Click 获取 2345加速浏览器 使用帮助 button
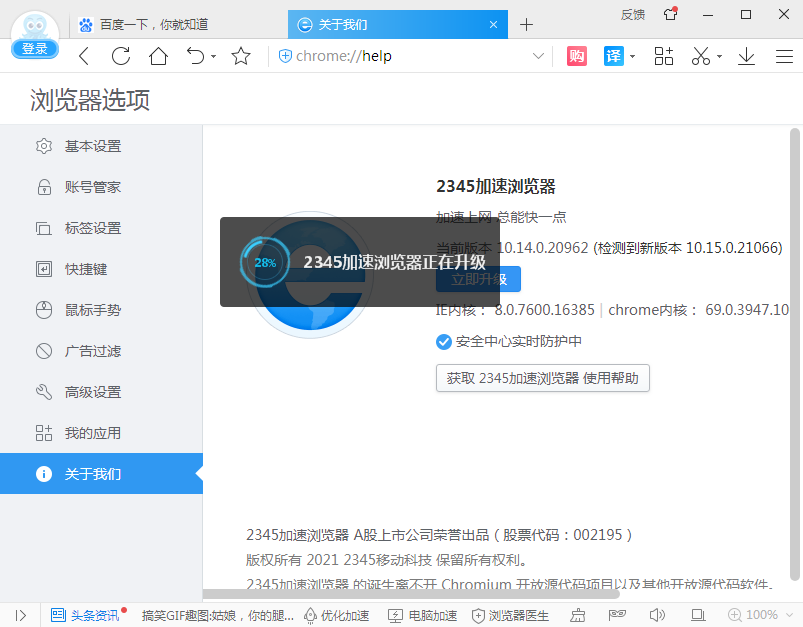Image resolution: width=803 pixels, height=627 pixels. (x=543, y=378)
